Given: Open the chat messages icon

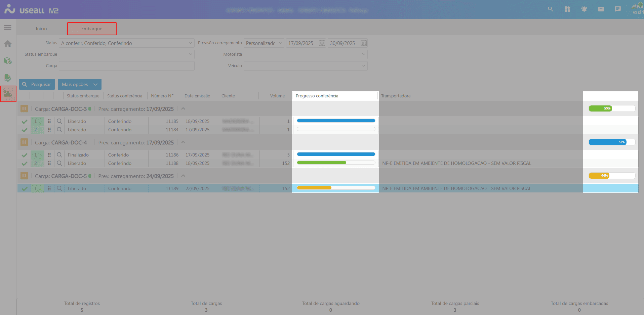Looking at the screenshot, I should click(x=618, y=9).
